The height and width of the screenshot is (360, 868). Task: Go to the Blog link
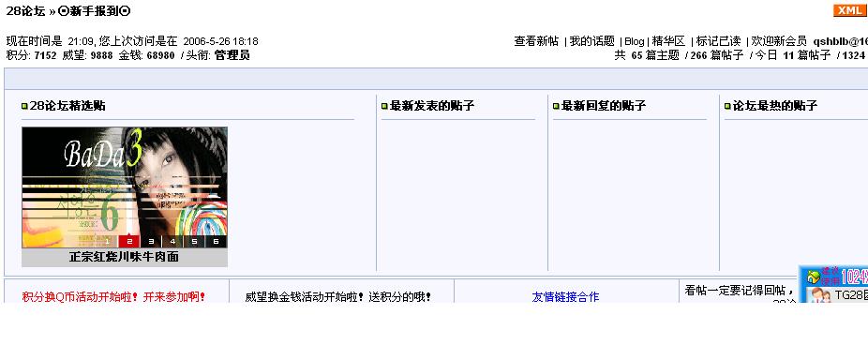pyautogui.click(x=635, y=41)
